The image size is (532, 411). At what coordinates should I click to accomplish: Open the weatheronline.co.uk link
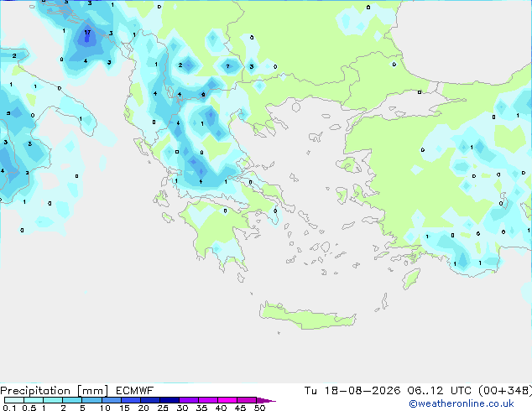pos(462,403)
